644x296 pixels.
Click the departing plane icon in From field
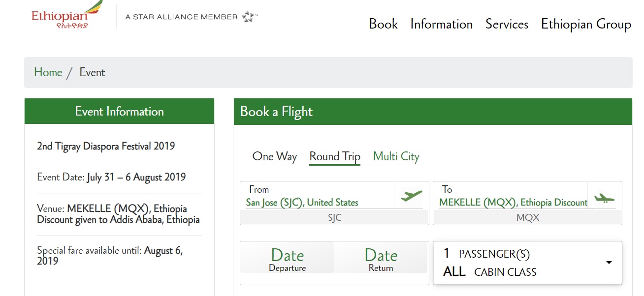coord(412,196)
